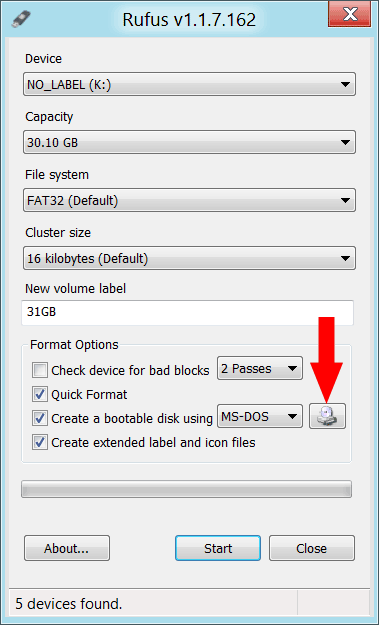Viewport: 379px width, 625px height.
Task: Close the Rufus window with red X
Action: coord(350,14)
